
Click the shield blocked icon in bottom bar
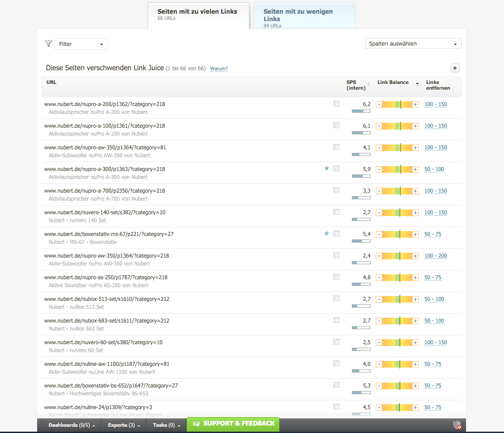[457, 425]
